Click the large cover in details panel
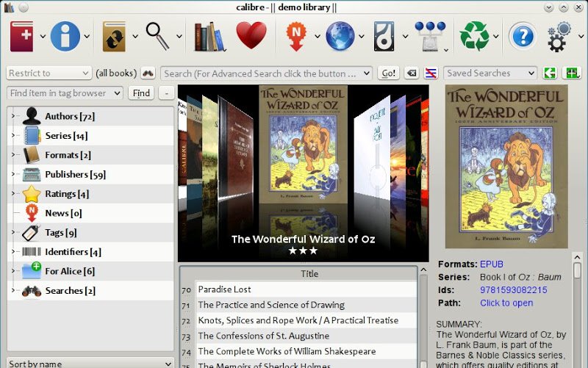 (x=506, y=167)
